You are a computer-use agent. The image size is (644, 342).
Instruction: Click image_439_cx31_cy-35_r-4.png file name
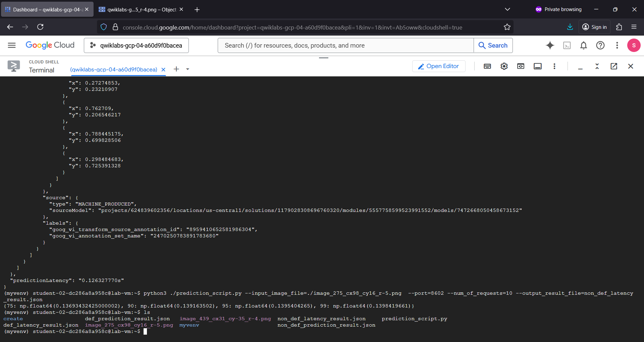tap(225, 319)
